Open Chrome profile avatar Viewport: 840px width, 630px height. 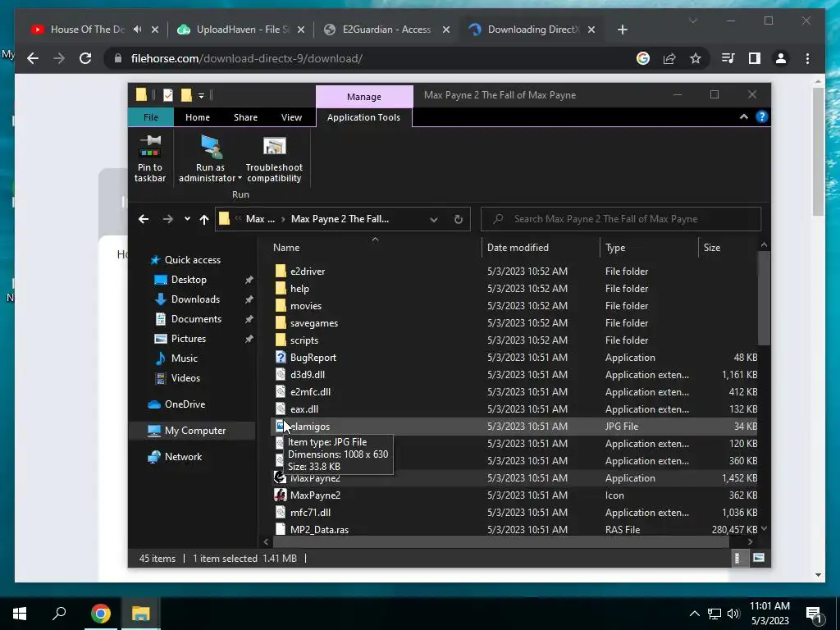(781, 58)
